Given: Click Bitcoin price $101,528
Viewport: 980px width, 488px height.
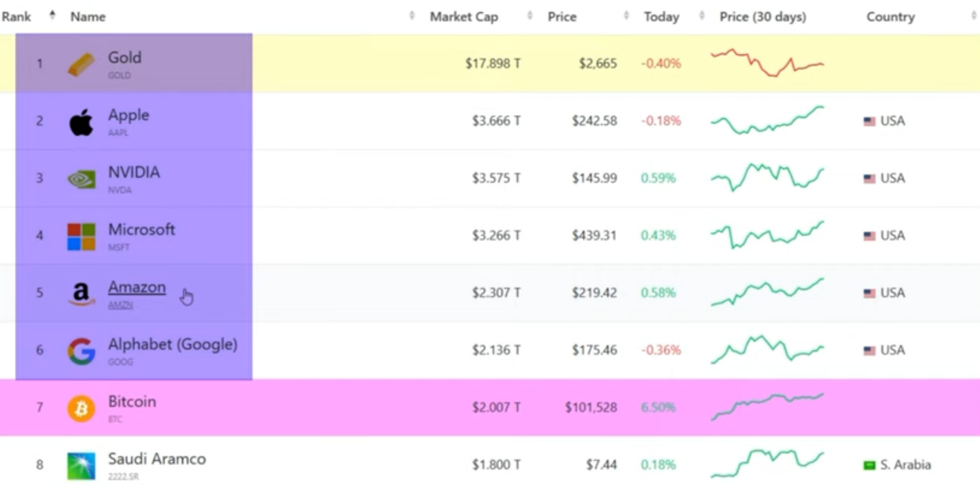Looking at the screenshot, I should point(591,407).
